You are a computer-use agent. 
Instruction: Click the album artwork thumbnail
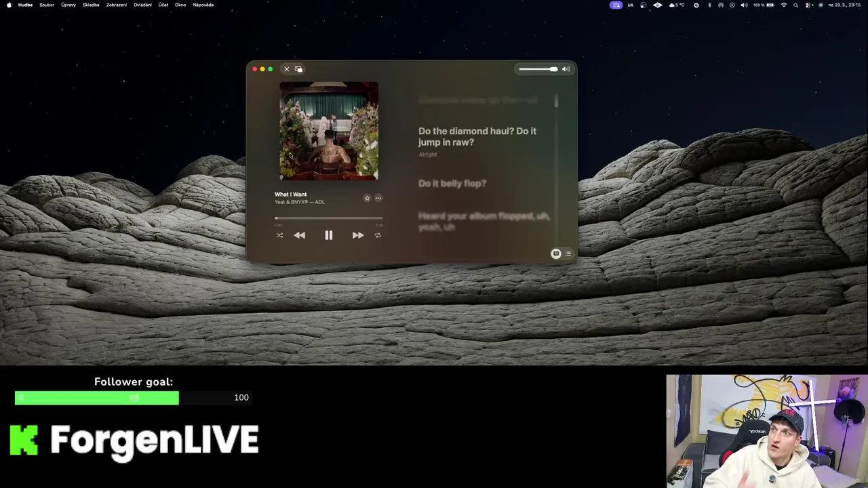[x=329, y=131]
